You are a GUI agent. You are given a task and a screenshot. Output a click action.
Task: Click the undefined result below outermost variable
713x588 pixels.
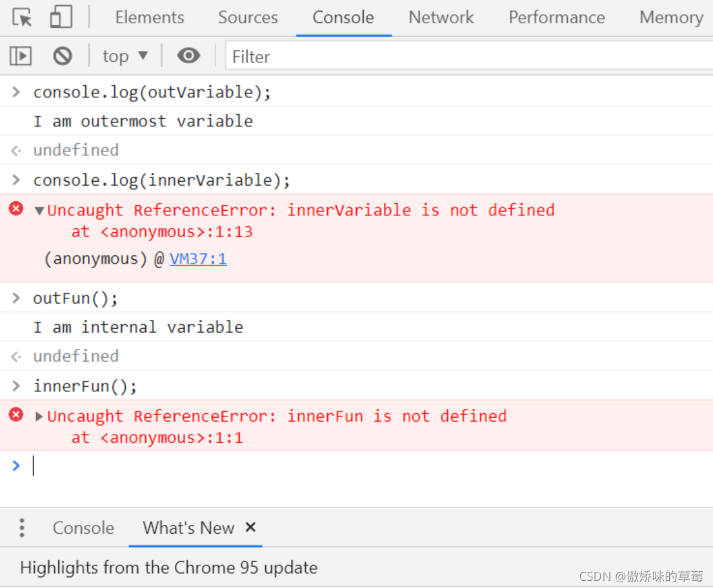coord(76,150)
